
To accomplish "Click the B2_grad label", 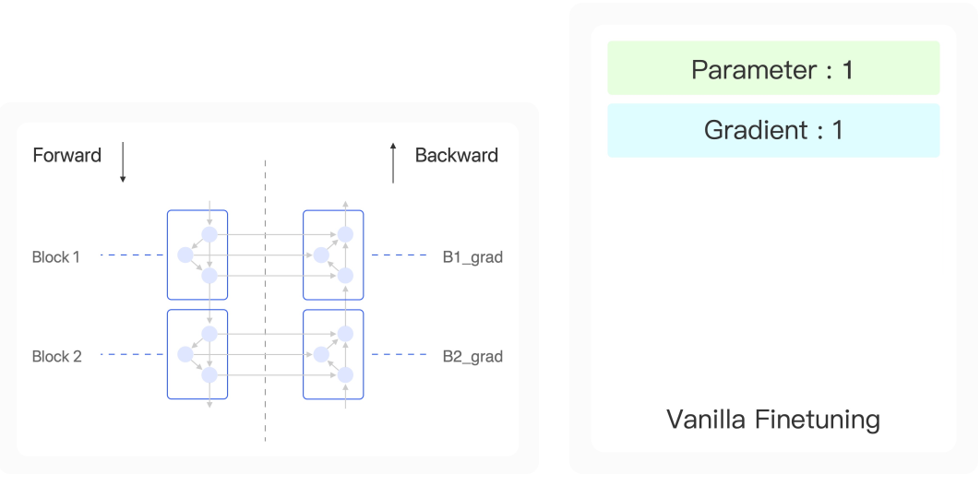I will click(472, 356).
